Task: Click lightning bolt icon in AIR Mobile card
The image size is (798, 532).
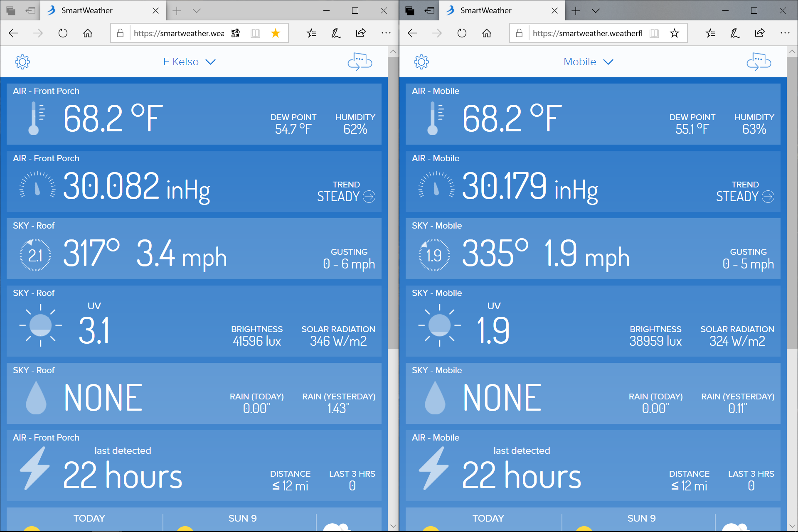Action: tap(434, 468)
